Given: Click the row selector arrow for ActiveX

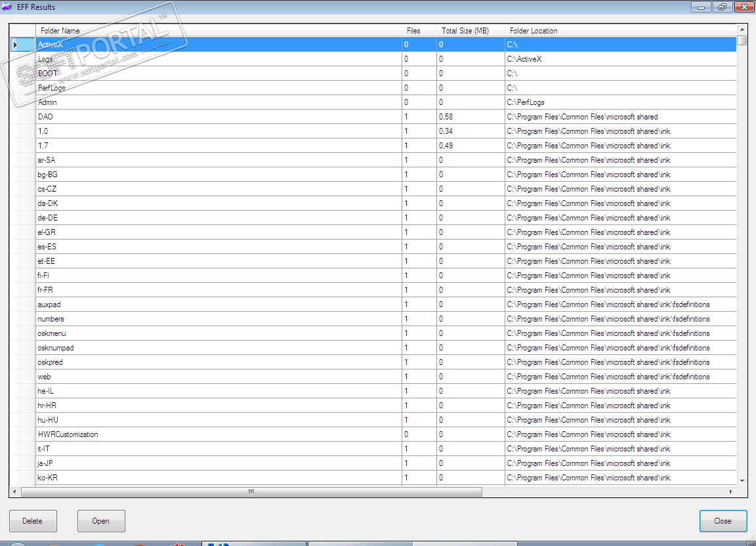Looking at the screenshot, I should tap(22, 45).
